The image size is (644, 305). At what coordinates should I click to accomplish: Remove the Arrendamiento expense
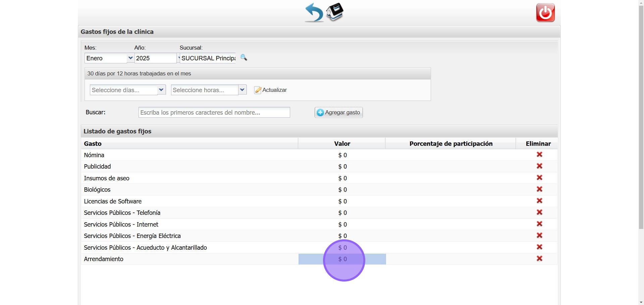pos(539,259)
